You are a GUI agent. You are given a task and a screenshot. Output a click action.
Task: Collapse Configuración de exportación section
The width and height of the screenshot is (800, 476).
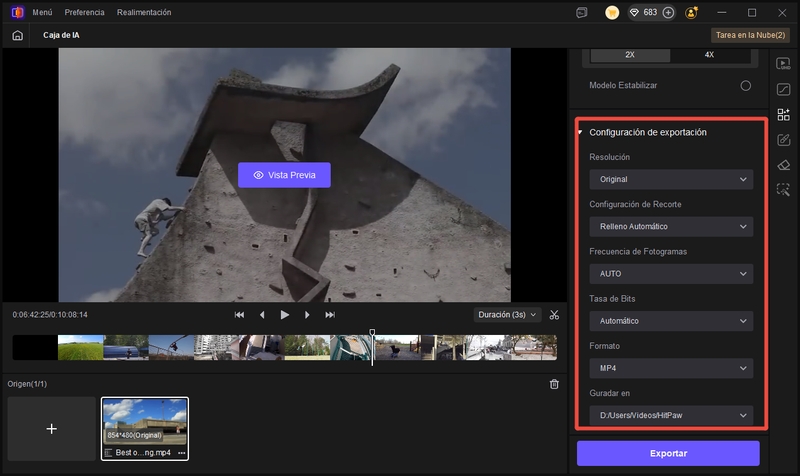(x=581, y=132)
